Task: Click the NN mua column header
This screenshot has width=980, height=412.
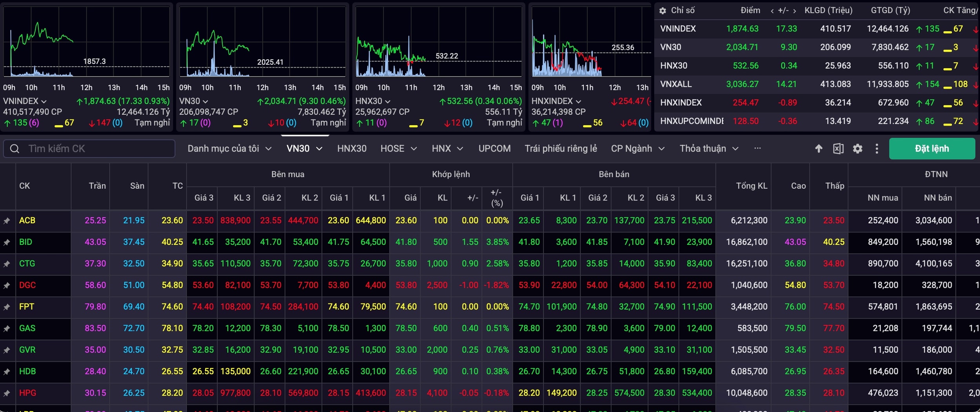Action: [883, 198]
